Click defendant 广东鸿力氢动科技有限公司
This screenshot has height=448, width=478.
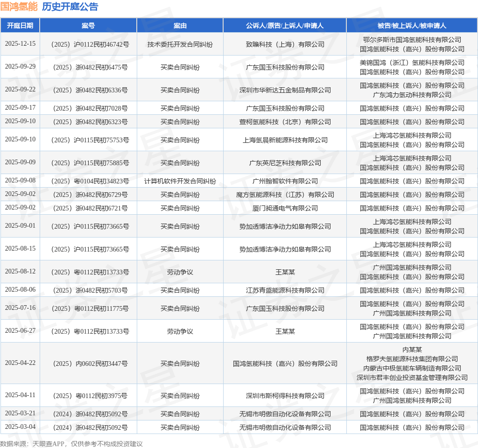pyautogui.click(x=412, y=95)
